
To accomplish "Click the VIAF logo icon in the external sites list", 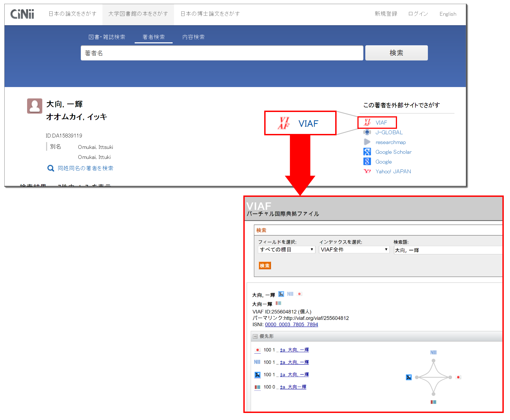I will click(367, 123).
